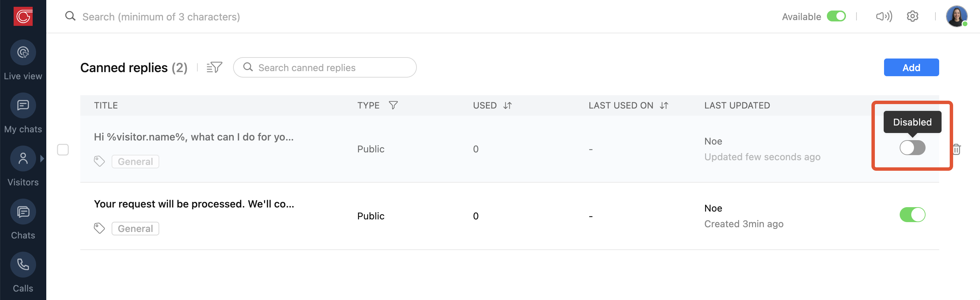Viewport: 980px width, 300px height.
Task: Select the first canned reply checkbox
Action: 63,149
